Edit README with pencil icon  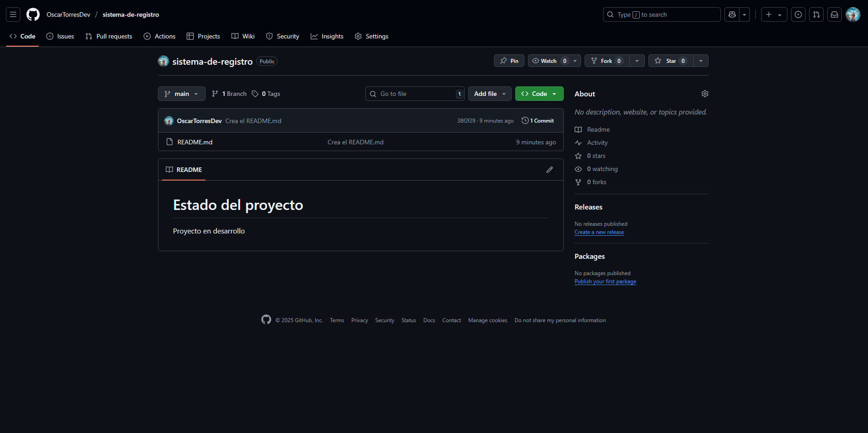point(550,170)
